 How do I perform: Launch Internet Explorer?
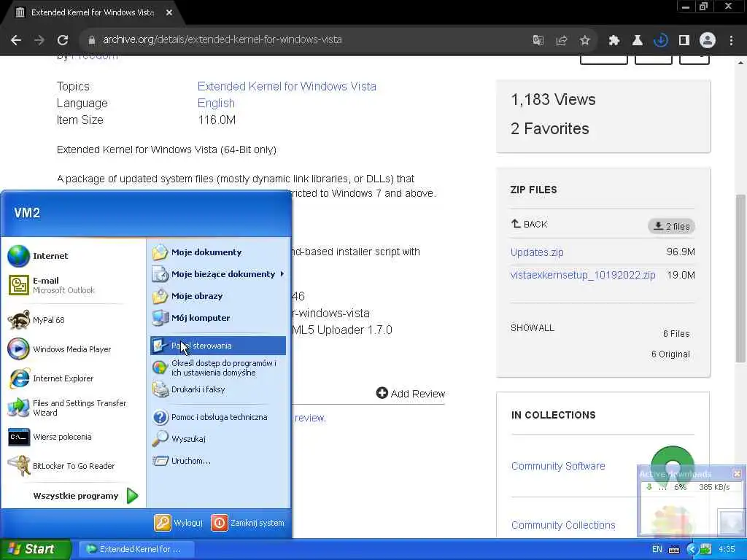coord(73,378)
